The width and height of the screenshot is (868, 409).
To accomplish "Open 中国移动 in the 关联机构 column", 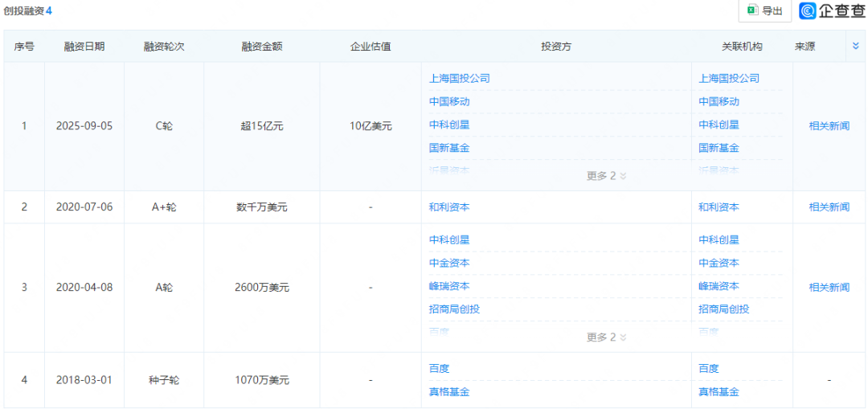I will (x=719, y=102).
